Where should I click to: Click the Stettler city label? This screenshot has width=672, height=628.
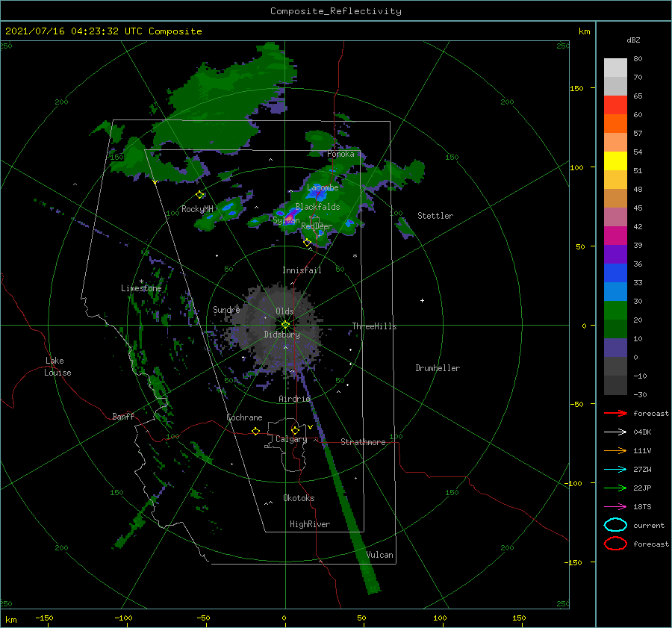tap(435, 216)
